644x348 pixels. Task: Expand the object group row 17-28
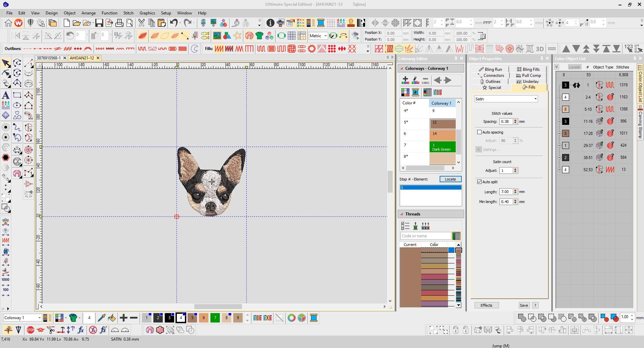point(559,133)
